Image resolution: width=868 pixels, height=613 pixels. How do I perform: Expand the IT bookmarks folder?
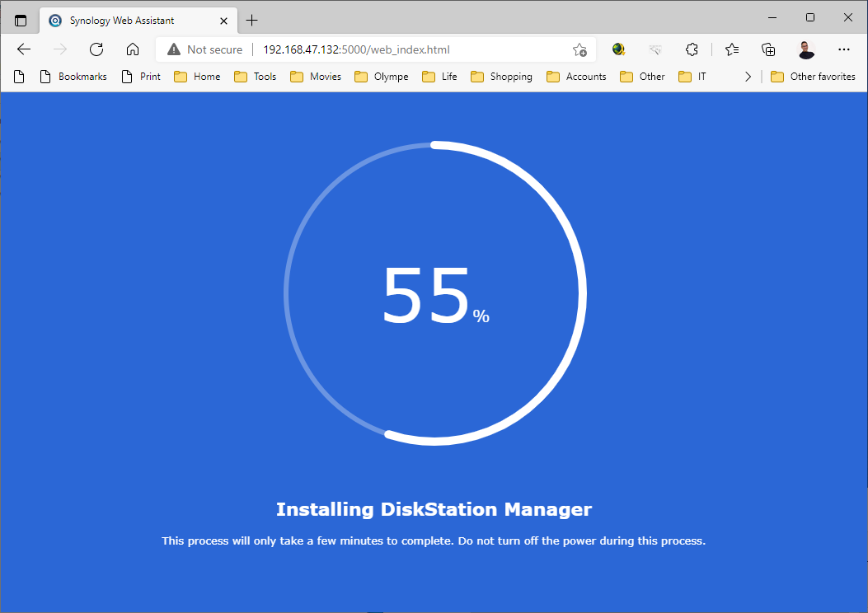692,77
